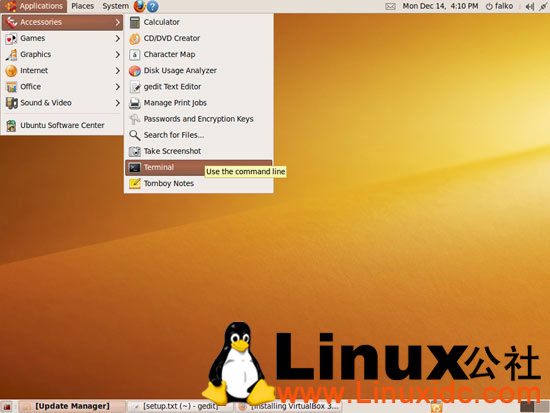This screenshot has height=413, width=550.
Task: Open Tomboy Notes
Action: pos(199,184)
